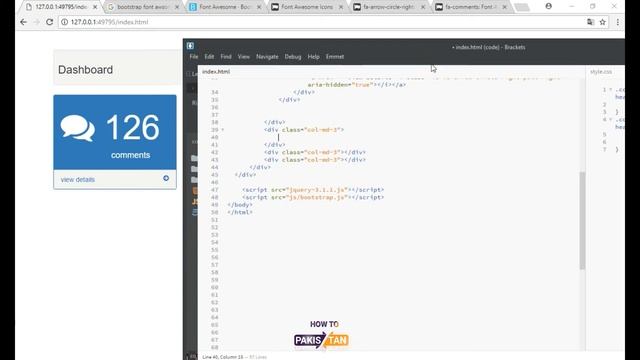Click the index.html editor vertical scrollbar thumb
This screenshot has height=360, width=640.
[x=582, y=220]
